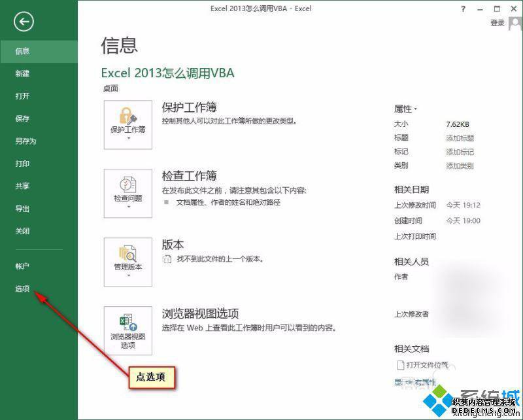Screen dimensions: 523x420
Task: Select the 信息 menu item
Action: pyautogui.click(x=39, y=52)
